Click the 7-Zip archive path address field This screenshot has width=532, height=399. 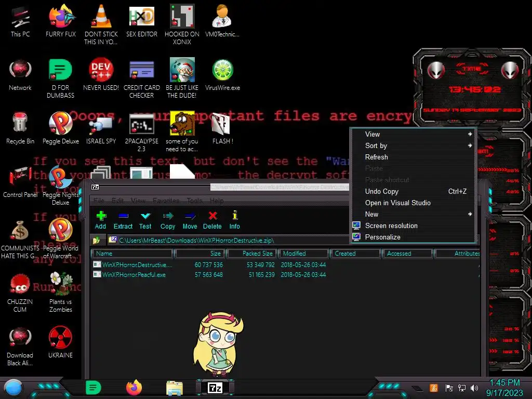coord(228,240)
